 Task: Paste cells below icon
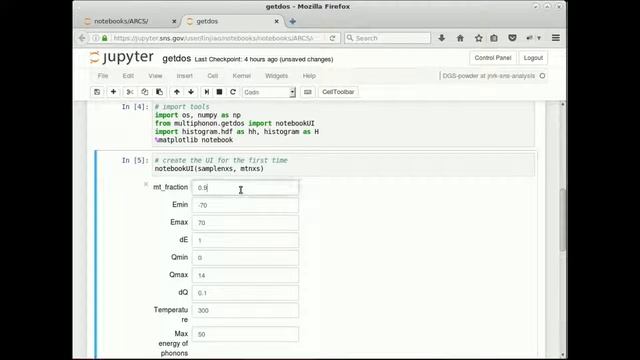pyautogui.click(x=160, y=92)
